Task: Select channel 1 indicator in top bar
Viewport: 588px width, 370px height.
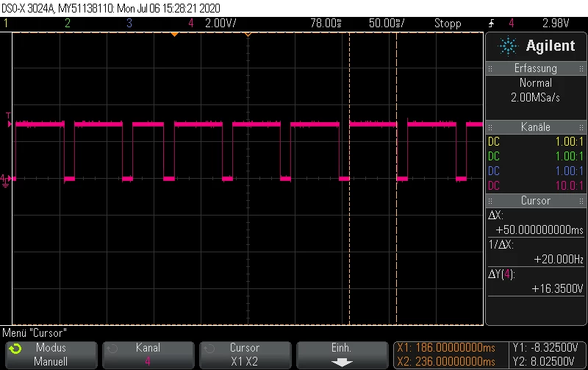Action: (6, 24)
